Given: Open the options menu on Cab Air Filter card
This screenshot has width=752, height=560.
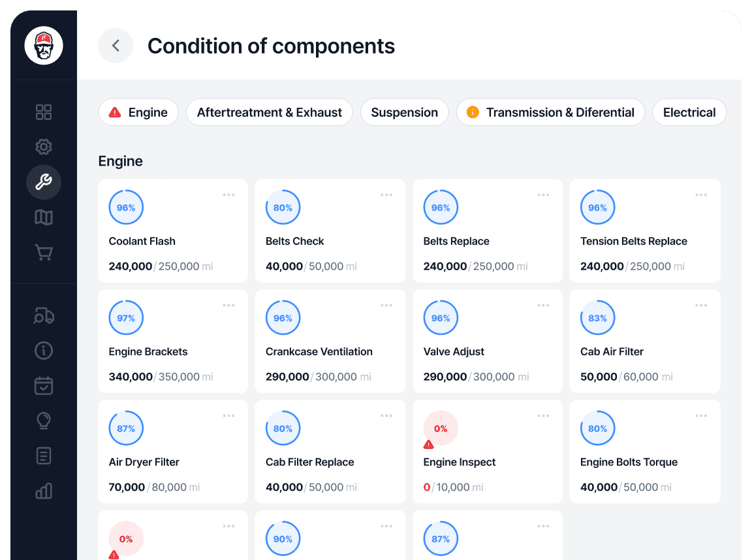Looking at the screenshot, I should [701, 305].
